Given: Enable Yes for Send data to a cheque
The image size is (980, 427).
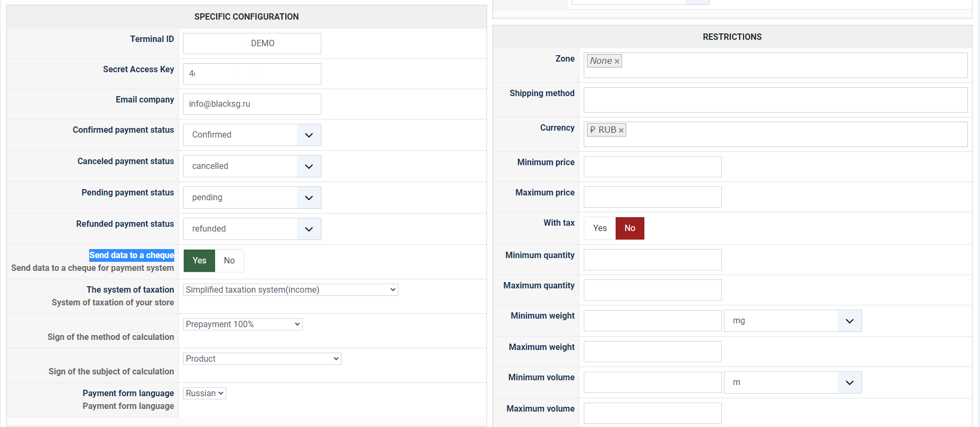Looking at the screenshot, I should point(199,261).
